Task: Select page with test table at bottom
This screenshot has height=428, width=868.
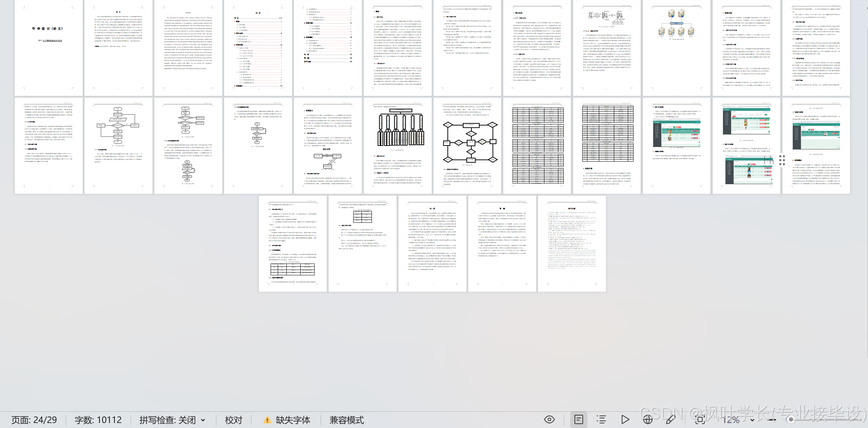Action: pos(292,243)
